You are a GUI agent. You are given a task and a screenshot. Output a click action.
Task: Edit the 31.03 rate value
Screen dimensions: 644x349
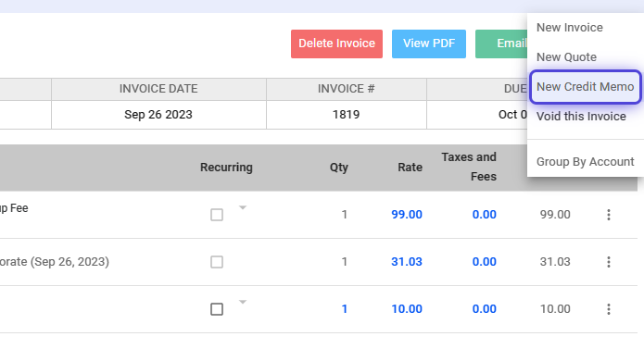coord(407,262)
